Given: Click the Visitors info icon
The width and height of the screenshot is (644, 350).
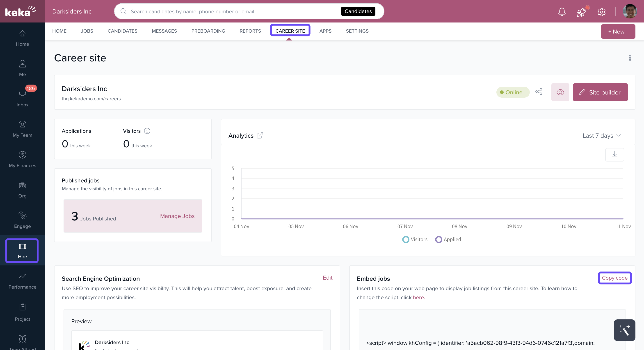Looking at the screenshot, I should (x=147, y=131).
